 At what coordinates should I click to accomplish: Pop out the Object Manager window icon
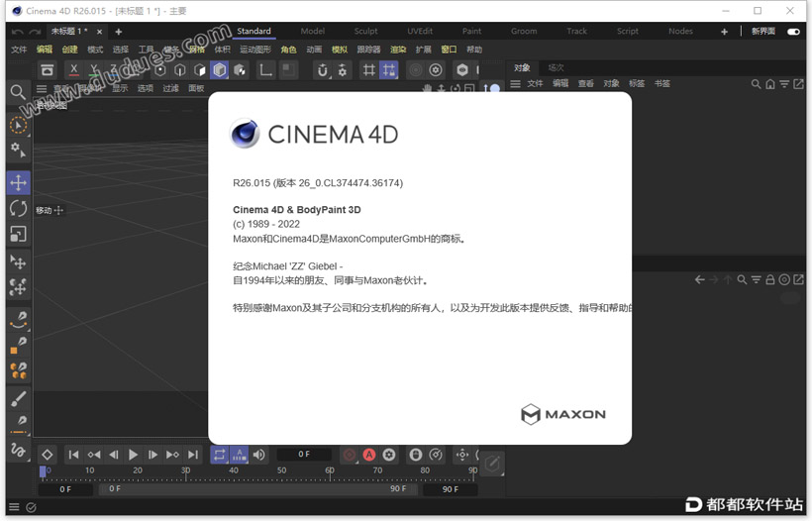point(798,83)
